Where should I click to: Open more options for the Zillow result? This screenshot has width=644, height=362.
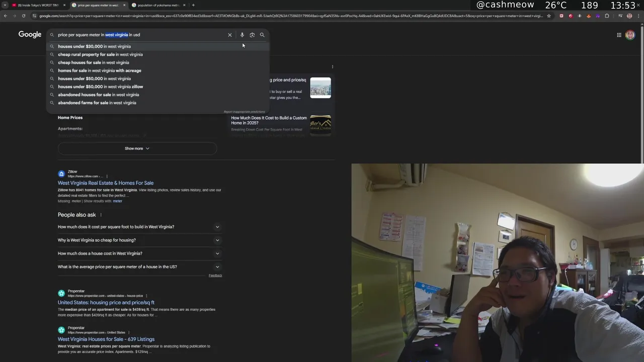coord(107,176)
